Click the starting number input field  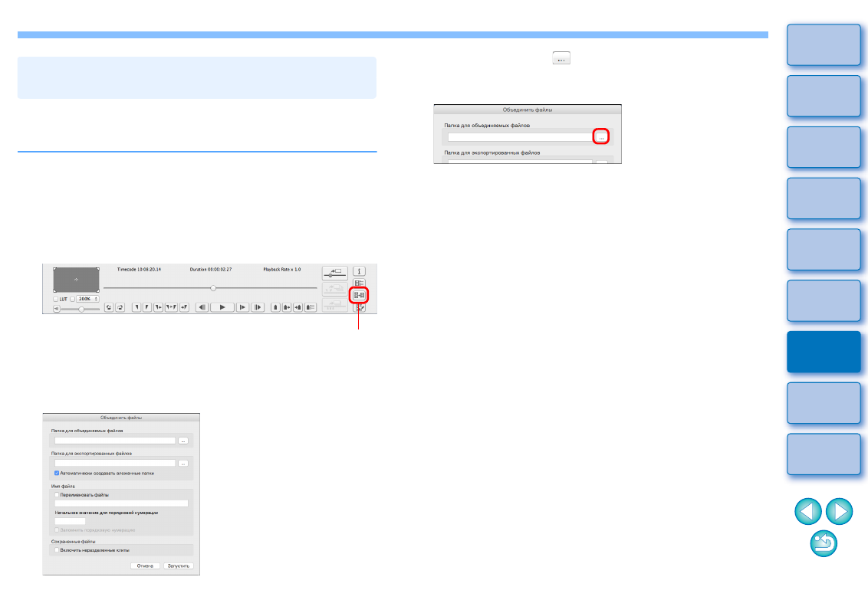pos(71,521)
